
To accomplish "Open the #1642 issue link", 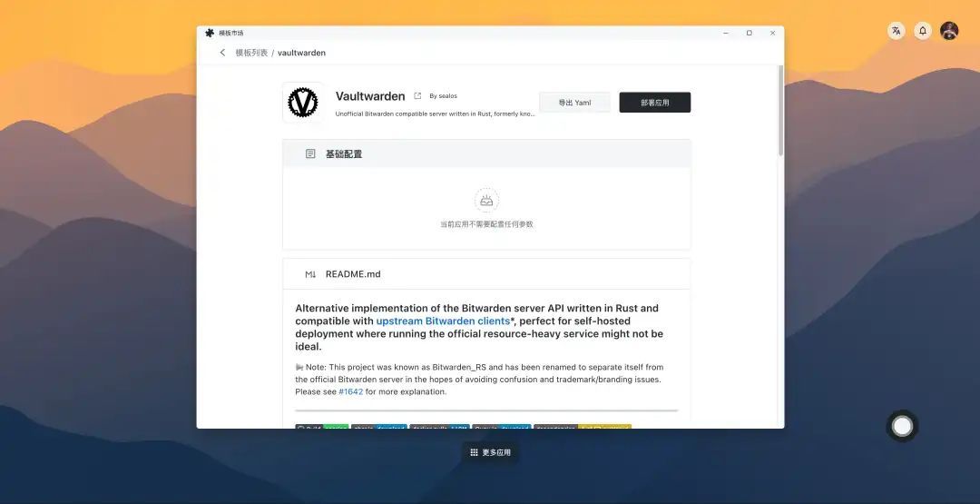I will click(350, 391).
